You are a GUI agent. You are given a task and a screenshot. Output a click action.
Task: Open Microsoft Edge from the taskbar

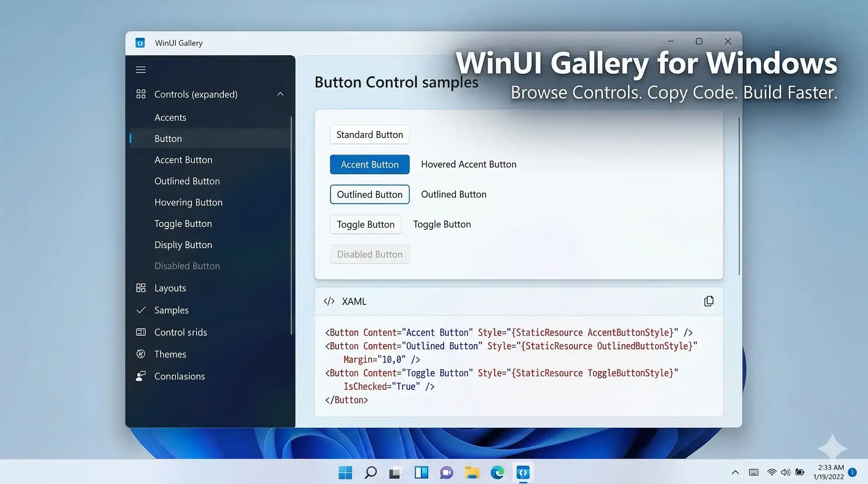click(497, 472)
